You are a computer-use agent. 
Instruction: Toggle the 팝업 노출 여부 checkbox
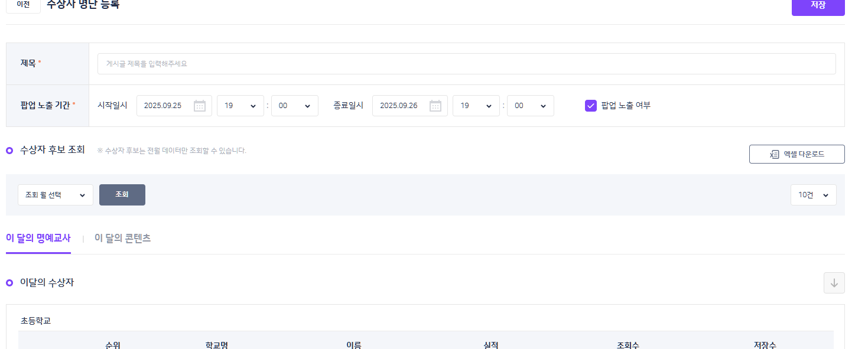click(x=590, y=106)
